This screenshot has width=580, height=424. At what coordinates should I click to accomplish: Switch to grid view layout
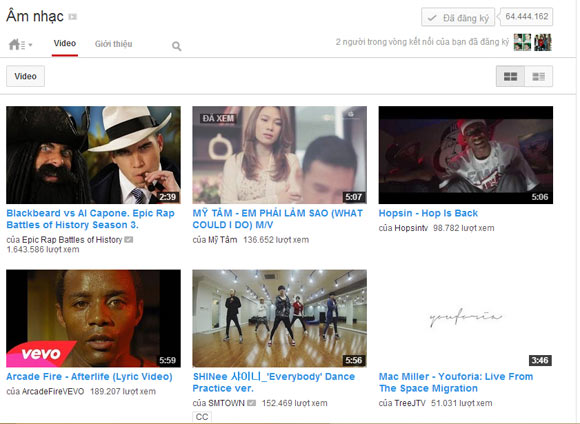click(x=510, y=76)
